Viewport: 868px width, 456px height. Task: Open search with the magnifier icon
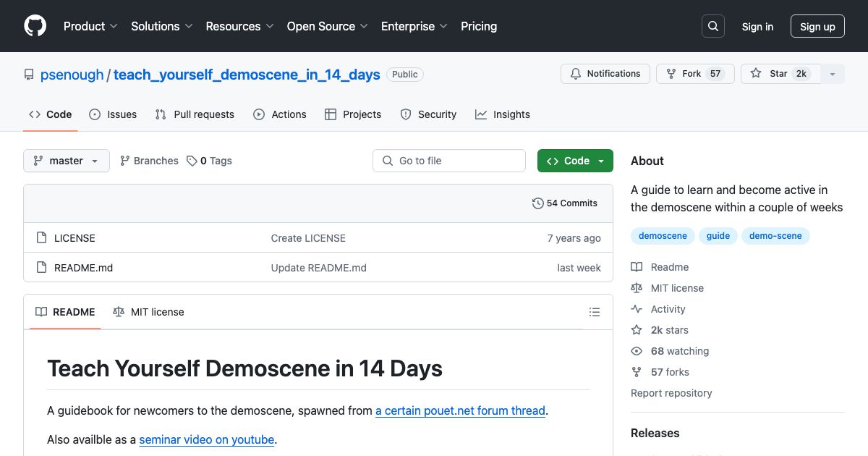coord(713,26)
